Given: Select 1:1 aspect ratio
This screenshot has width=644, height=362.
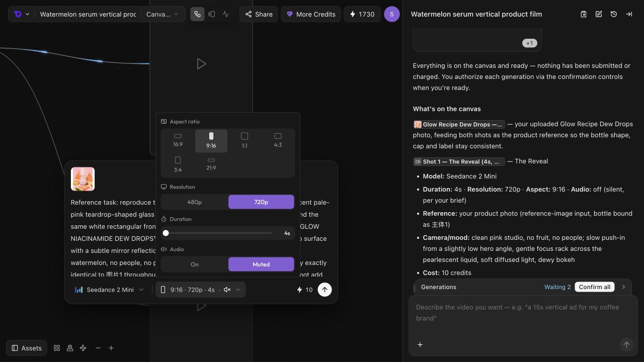Looking at the screenshot, I should [x=245, y=140].
